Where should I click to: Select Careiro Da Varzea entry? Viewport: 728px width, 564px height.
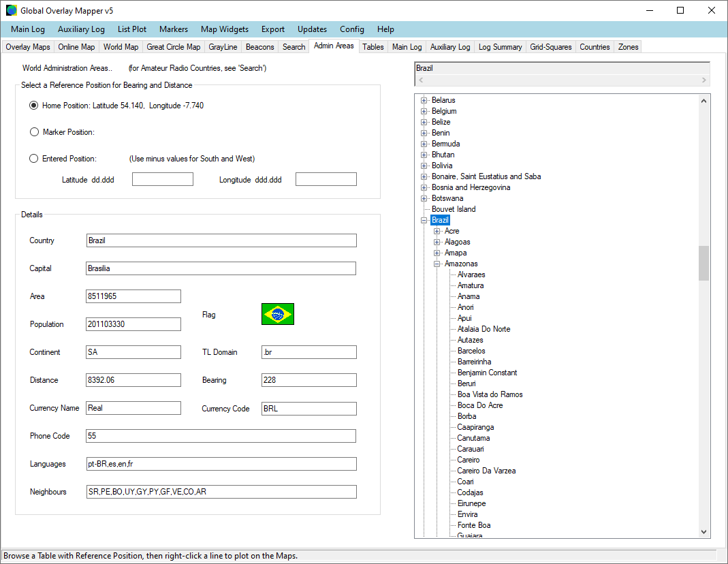click(x=486, y=471)
